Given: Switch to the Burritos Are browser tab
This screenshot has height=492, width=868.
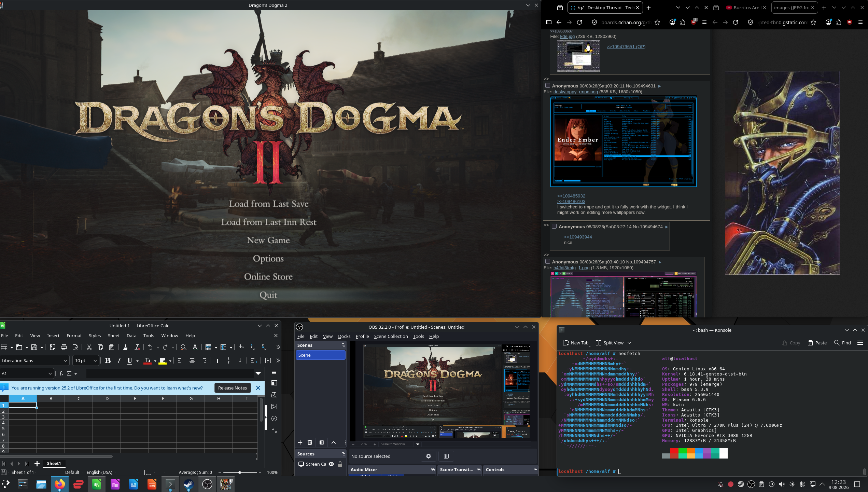Looking at the screenshot, I should (x=746, y=8).
